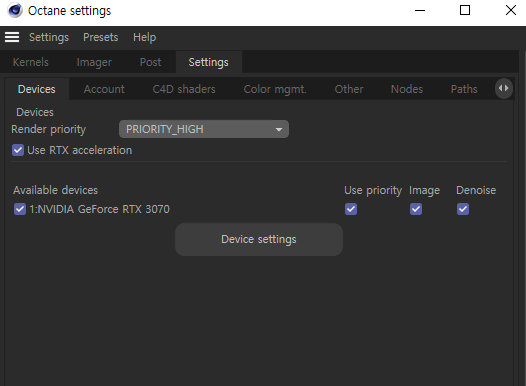Open the Presets menu
This screenshot has height=386, width=526.
tap(101, 37)
